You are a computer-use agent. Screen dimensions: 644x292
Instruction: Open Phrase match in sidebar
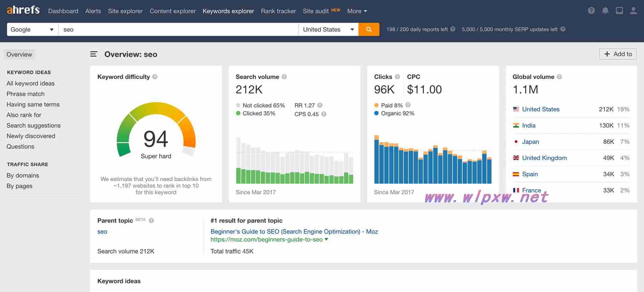[25, 94]
